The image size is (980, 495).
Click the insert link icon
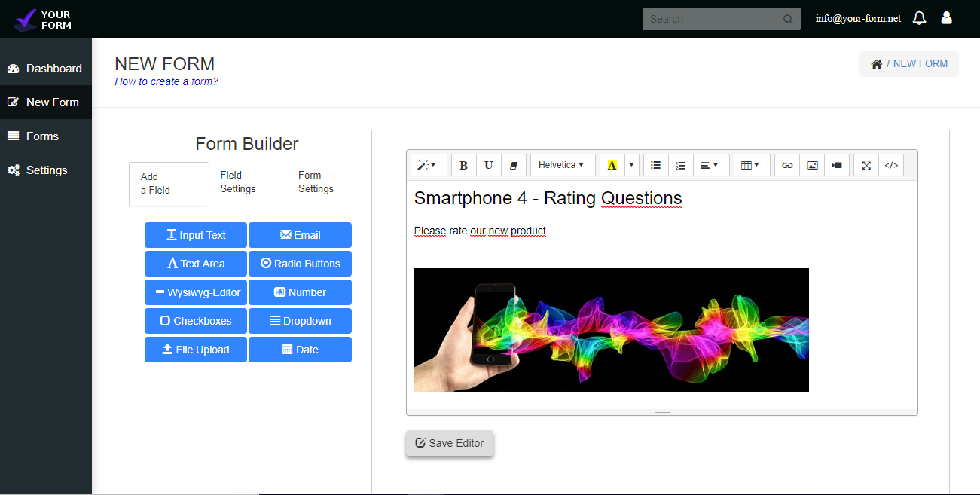(x=787, y=165)
